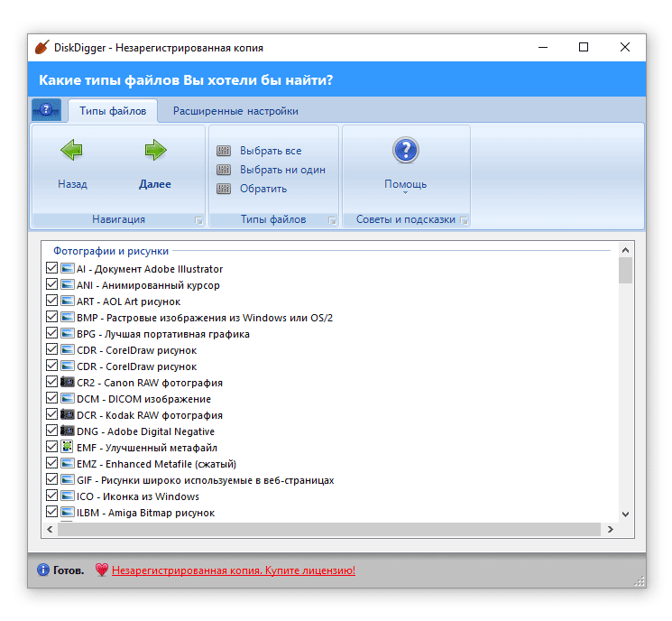This screenshot has height=621, width=672.
Task: Click the GIF file type icon
Action: (68, 480)
